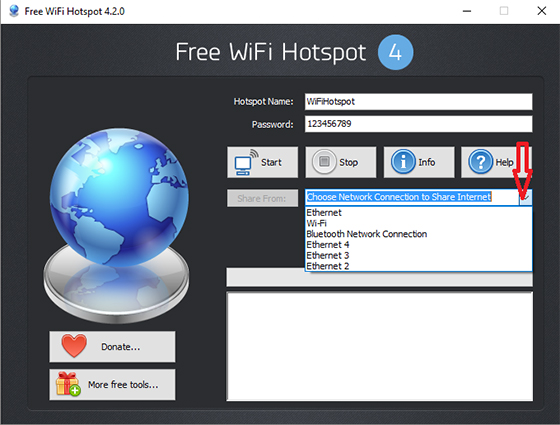Open More free tools button
This screenshot has height=425, width=560.
point(112,385)
